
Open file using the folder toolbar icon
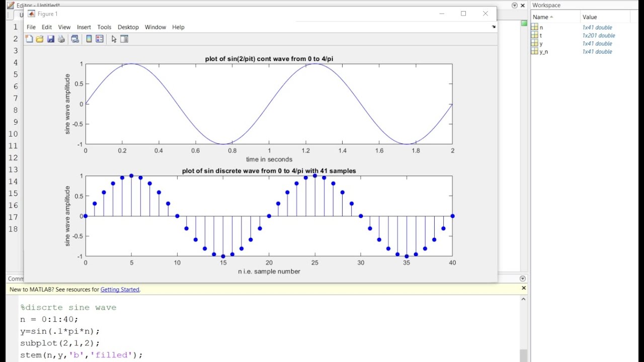pyautogui.click(x=40, y=39)
